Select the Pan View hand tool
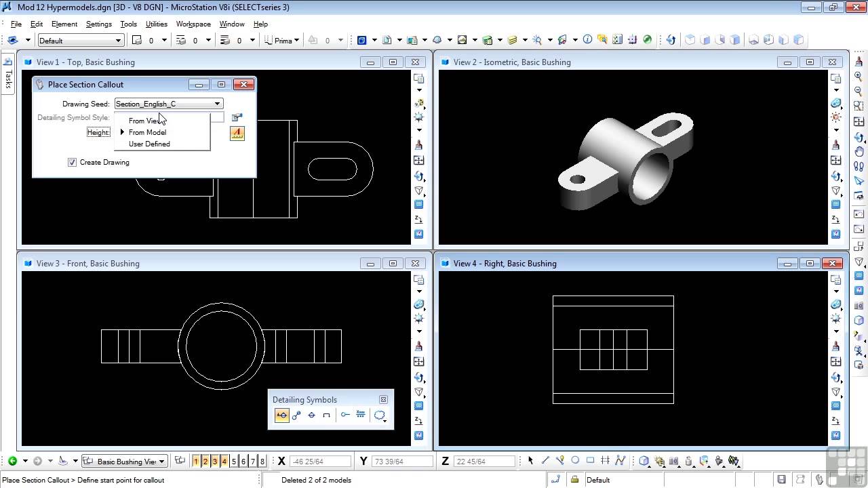This screenshot has width=868, height=488. point(859,151)
